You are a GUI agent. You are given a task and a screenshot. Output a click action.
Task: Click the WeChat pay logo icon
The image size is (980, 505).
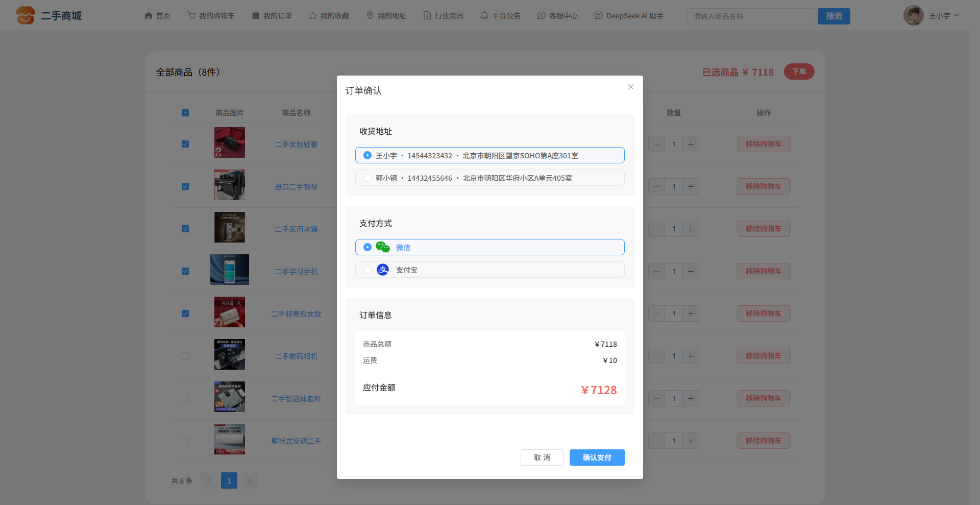point(382,247)
